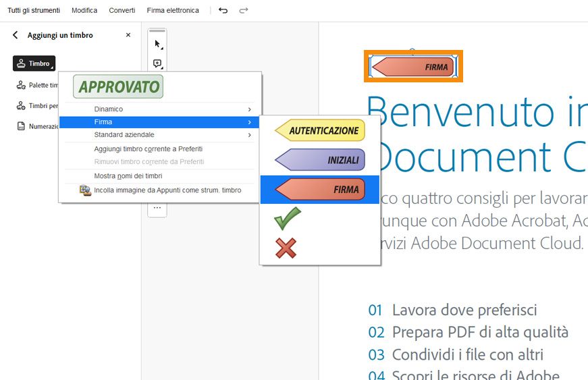Open the three-dots more tools menu
Screen dimensions: 588x380
(157, 208)
